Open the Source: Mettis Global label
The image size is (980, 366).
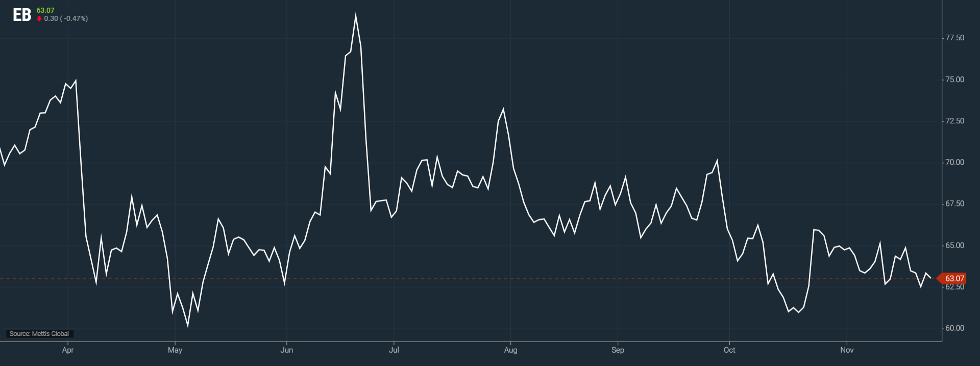(39, 334)
